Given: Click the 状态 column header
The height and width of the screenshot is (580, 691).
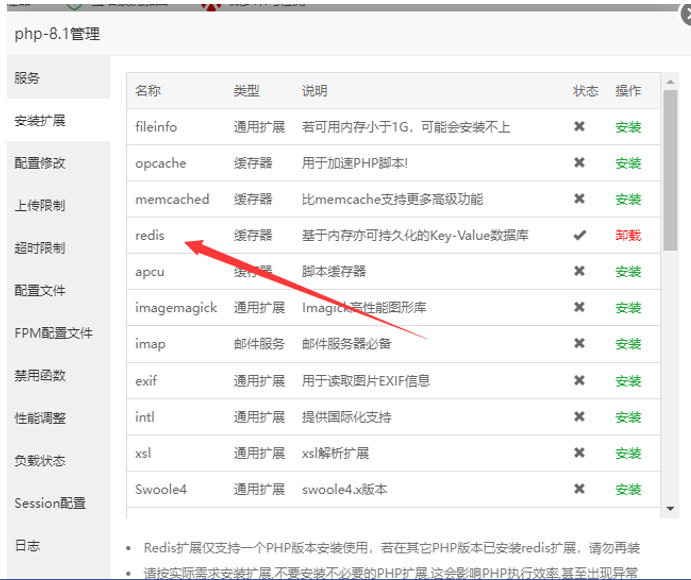Looking at the screenshot, I should (x=586, y=91).
